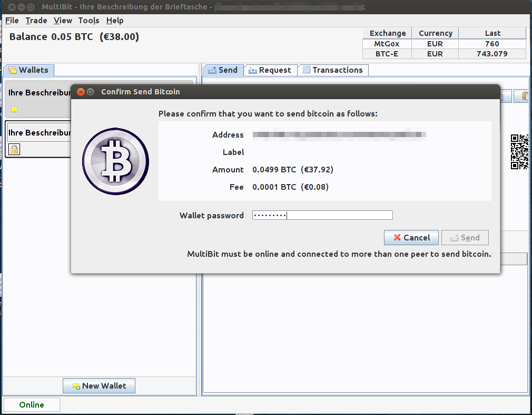Click the New Wallet plus icon
The image size is (532, 415).
[x=76, y=387]
